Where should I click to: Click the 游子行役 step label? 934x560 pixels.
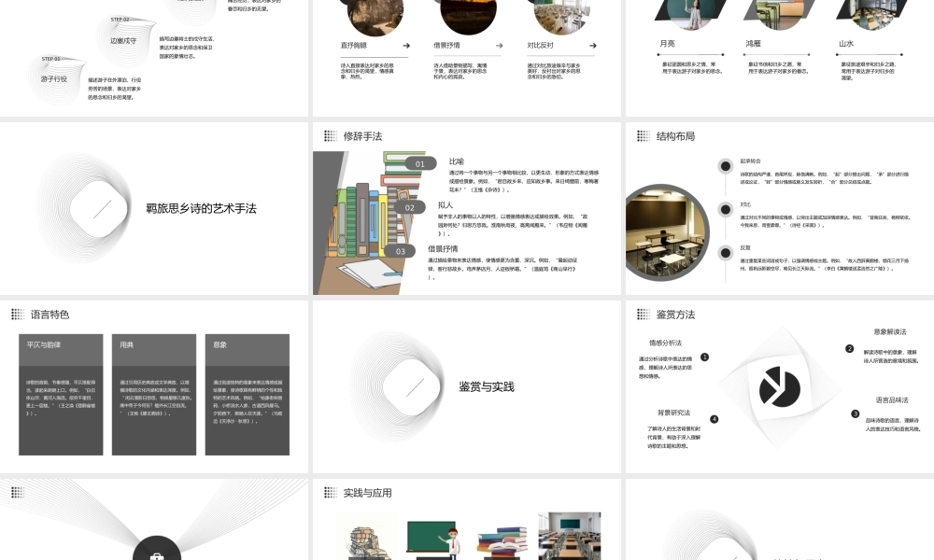coord(53,78)
